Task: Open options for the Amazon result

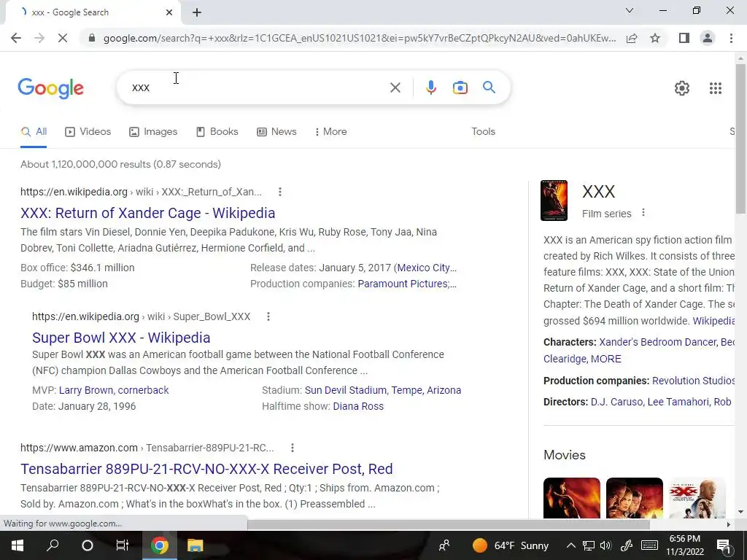Action: 293,448
